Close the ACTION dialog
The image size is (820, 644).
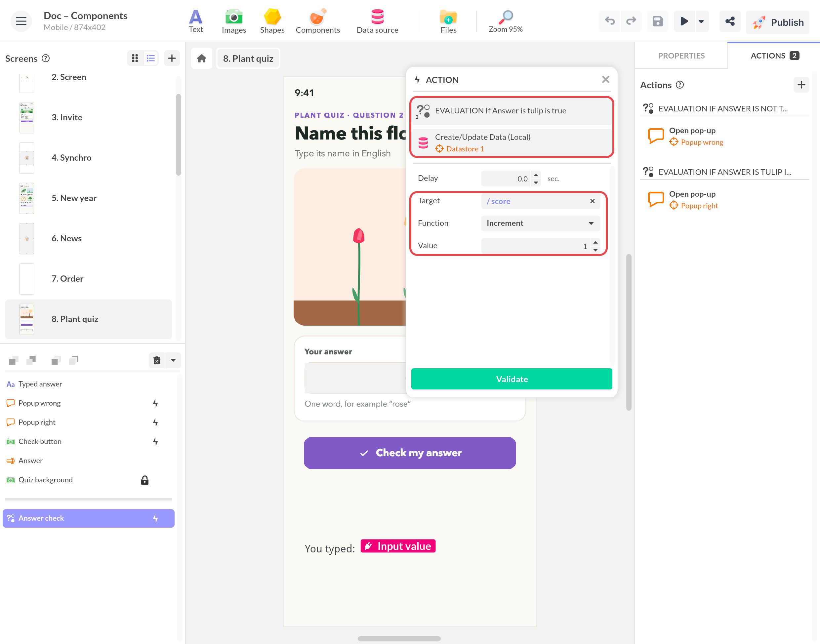605,80
